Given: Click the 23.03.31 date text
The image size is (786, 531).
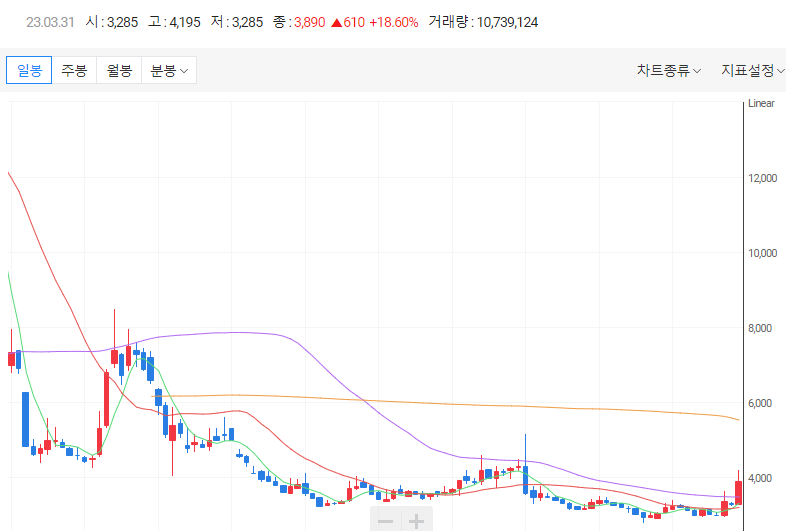Looking at the screenshot, I should (50, 23).
